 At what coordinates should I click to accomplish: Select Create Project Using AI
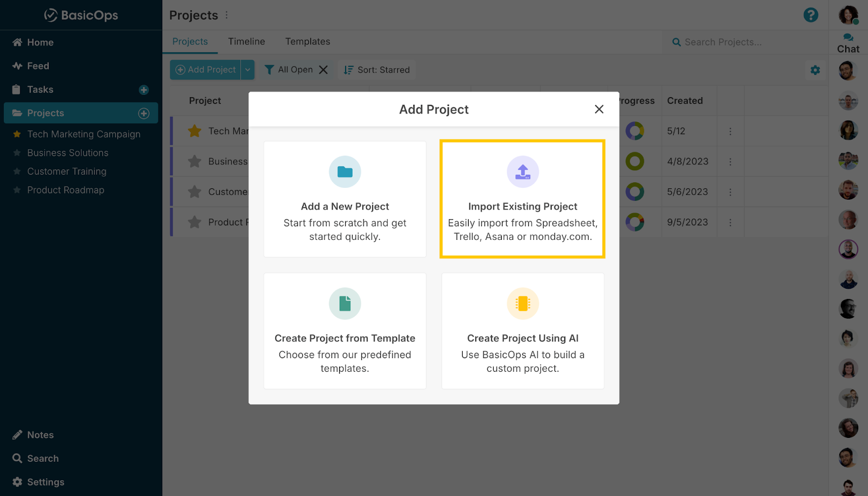[x=522, y=331]
